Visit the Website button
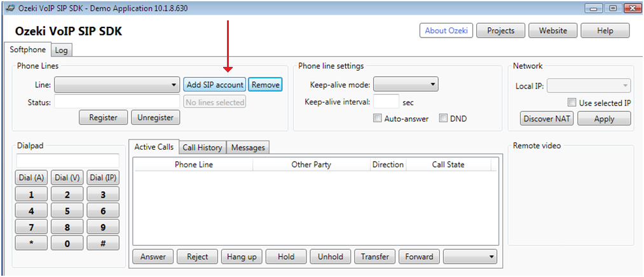644x277 pixels. point(553,31)
